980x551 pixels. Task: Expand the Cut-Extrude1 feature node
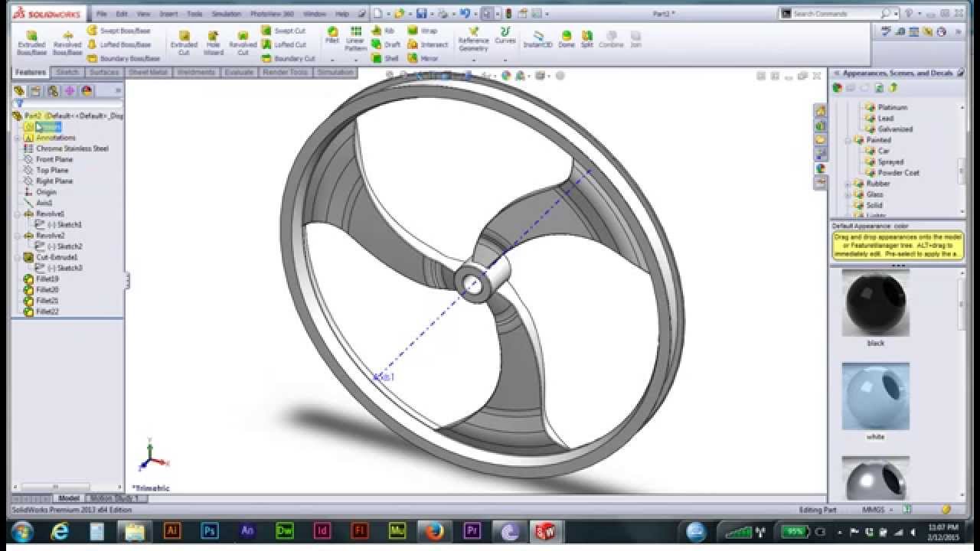tap(18, 258)
